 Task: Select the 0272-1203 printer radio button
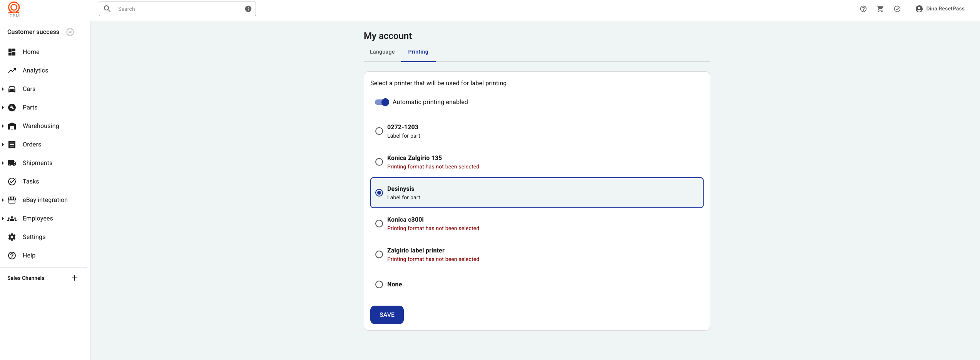point(379,131)
